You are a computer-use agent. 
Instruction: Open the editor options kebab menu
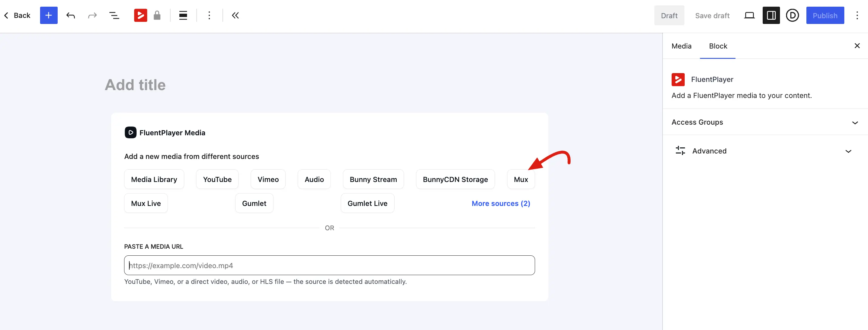[x=857, y=15]
